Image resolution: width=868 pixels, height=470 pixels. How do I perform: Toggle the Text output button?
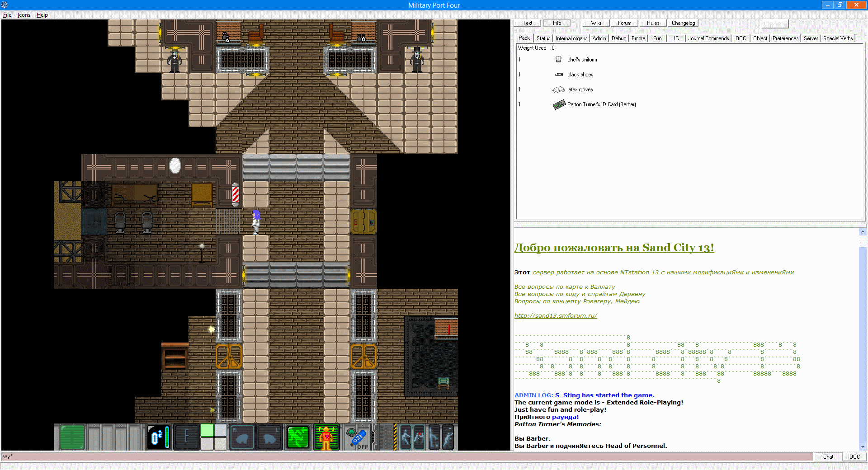click(528, 23)
